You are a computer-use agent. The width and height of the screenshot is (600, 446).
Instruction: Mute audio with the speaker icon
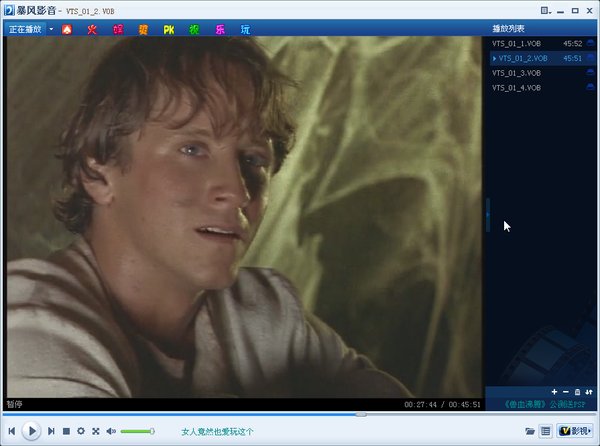[111, 431]
